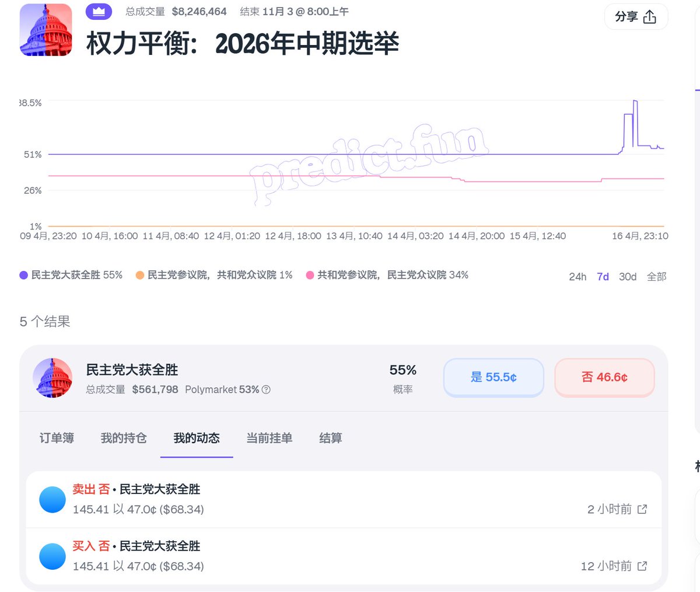This screenshot has height=592, width=700.
Task: Select the 30d chart time range
Action: tap(628, 277)
